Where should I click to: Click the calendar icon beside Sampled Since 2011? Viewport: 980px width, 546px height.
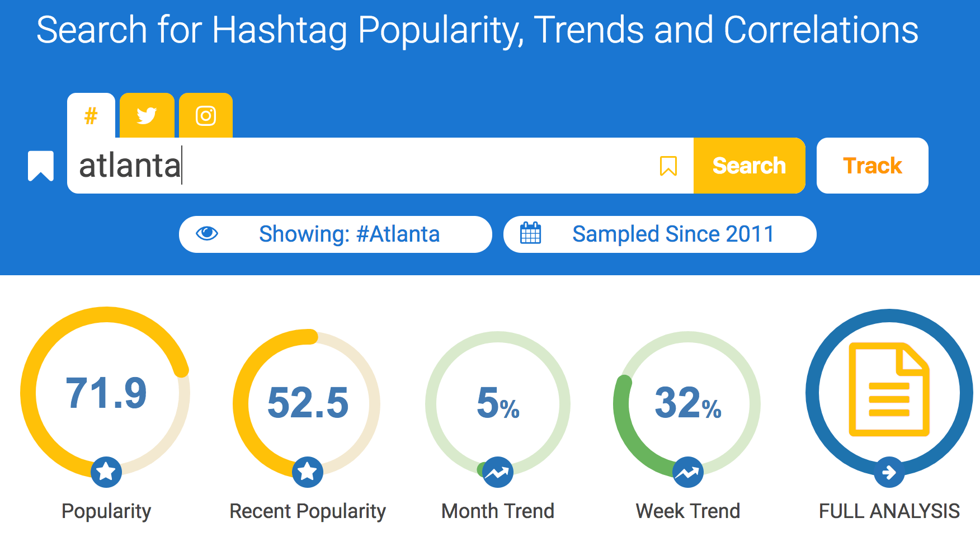pyautogui.click(x=530, y=233)
